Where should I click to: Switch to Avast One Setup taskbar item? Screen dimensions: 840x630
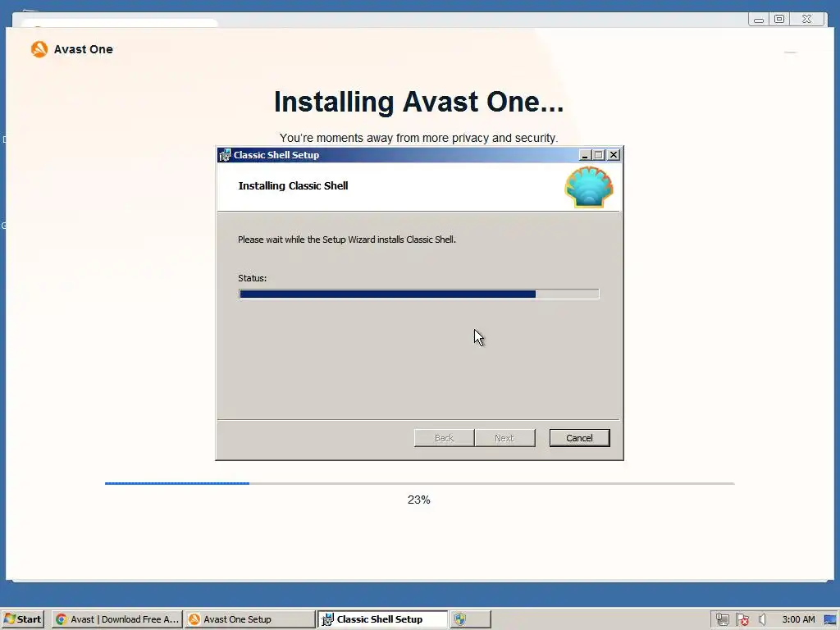pos(249,619)
